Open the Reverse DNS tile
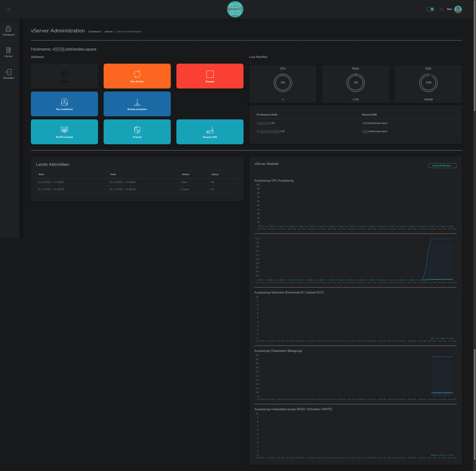 click(x=210, y=132)
